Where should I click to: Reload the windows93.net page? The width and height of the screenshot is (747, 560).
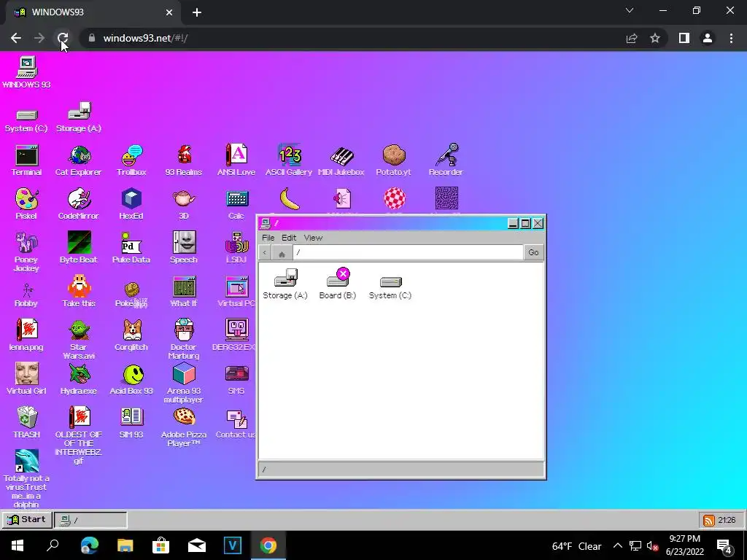(x=63, y=38)
